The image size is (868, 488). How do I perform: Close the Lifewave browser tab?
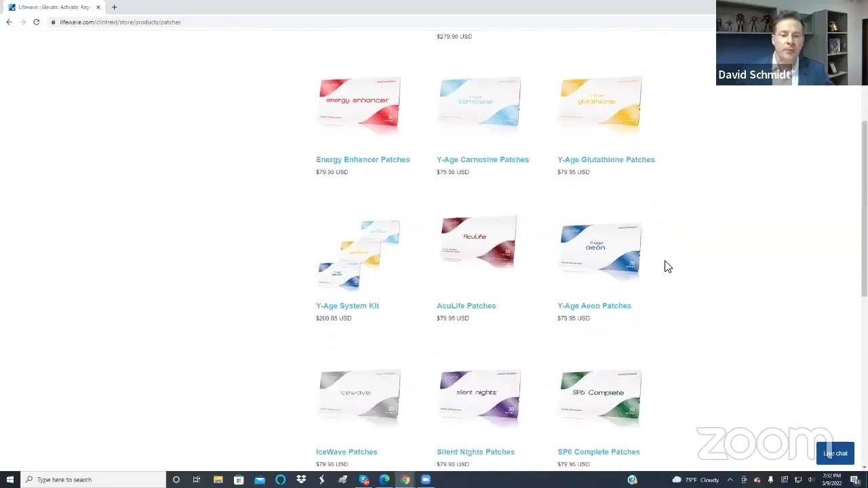pyautogui.click(x=98, y=7)
